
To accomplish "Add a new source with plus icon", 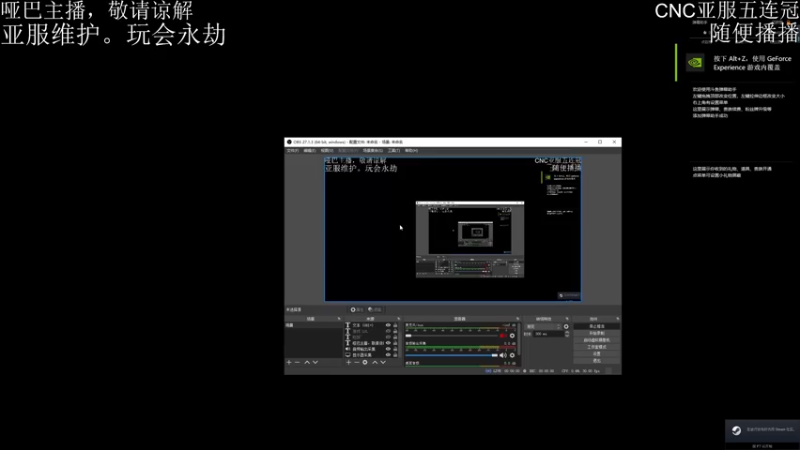I will (348, 362).
